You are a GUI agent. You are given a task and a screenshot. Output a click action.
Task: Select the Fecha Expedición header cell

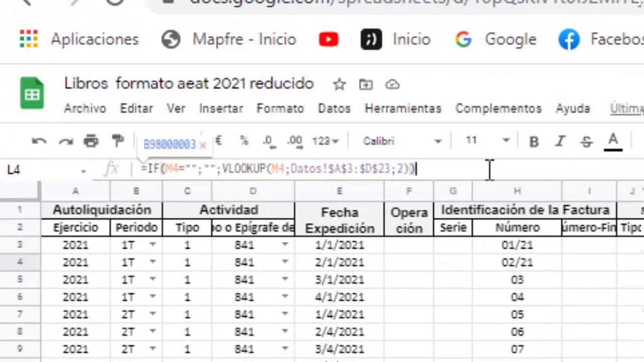[340, 219]
